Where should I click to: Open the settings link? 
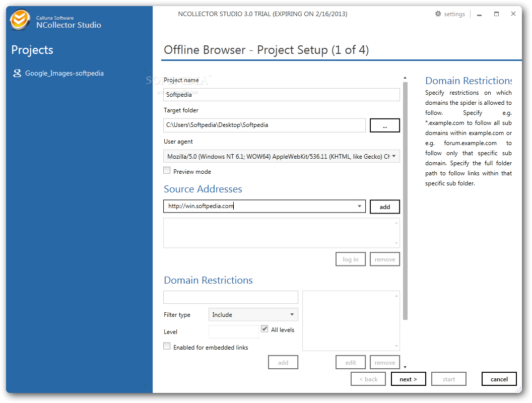(454, 14)
